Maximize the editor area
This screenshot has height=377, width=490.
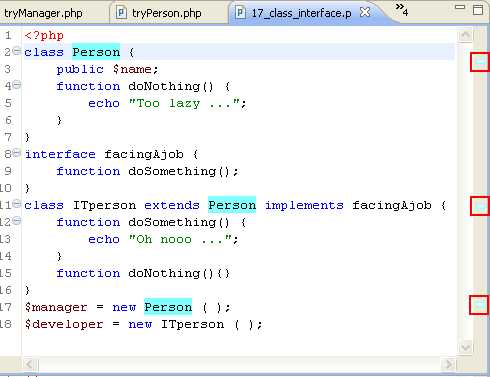[478, 9]
